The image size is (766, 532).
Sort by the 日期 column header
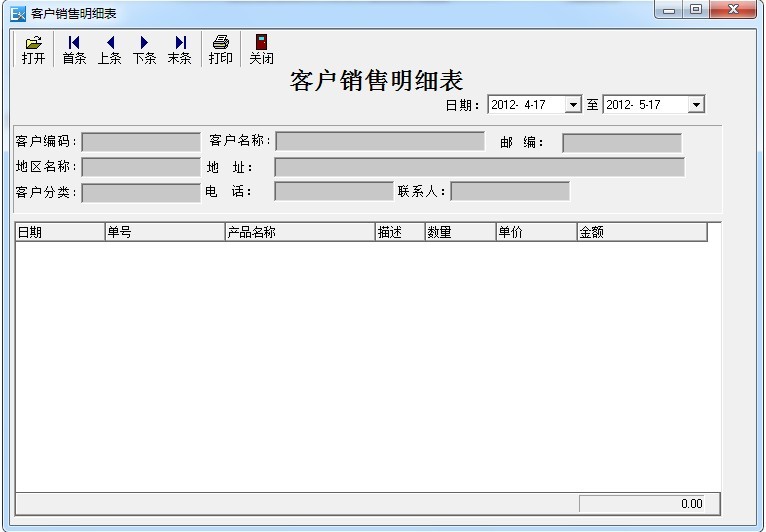[61, 232]
